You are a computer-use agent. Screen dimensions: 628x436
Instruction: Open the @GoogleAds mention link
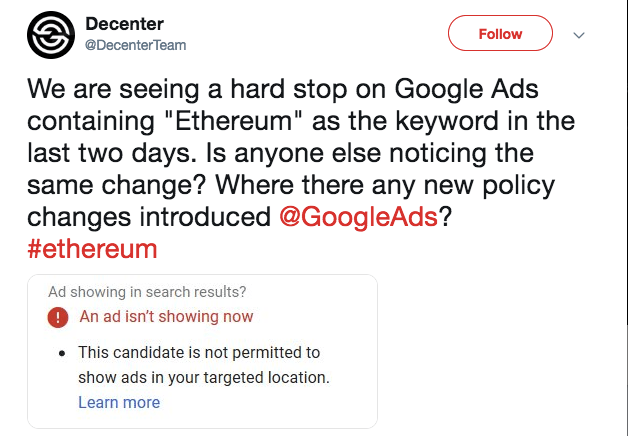click(359, 217)
